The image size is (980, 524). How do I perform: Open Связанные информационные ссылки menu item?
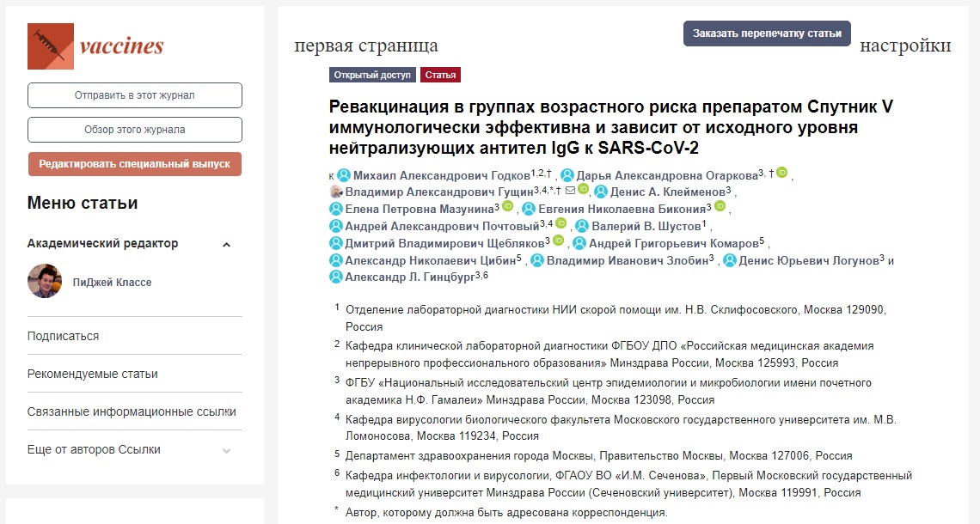(x=132, y=412)
